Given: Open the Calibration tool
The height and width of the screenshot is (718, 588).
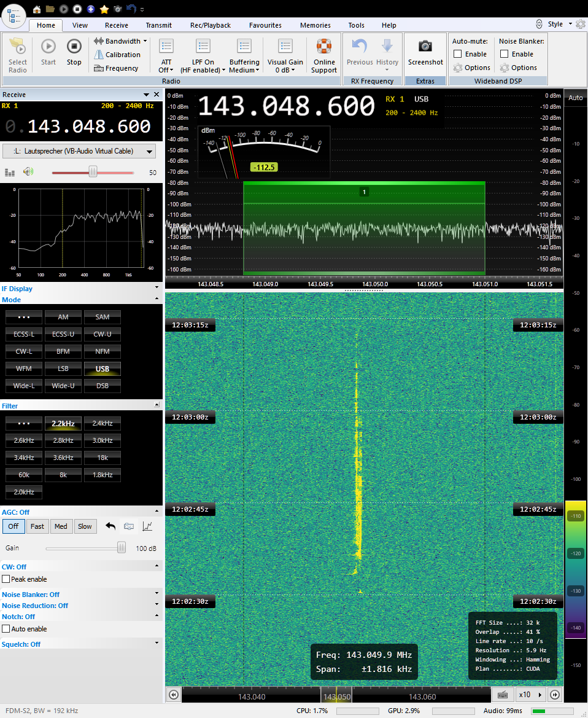Looking at the screenshot, I should click(117, 55).
